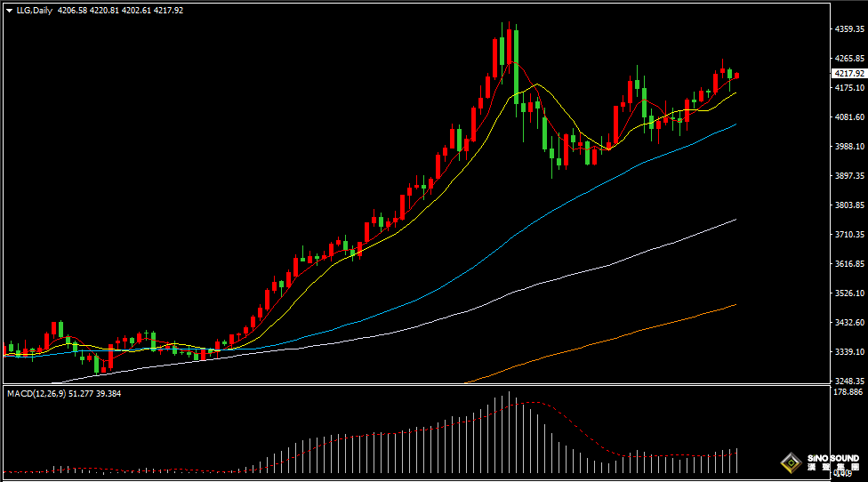This screenshot has height=482, width=868.
Task: Click the MACD scale value 178.886
Action: [x=848, y=392]
